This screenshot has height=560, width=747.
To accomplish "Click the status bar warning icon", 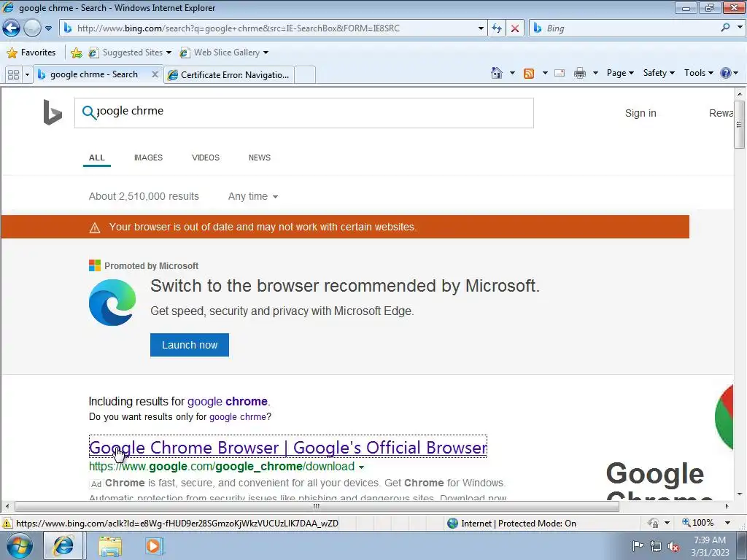I will [x=7, y=523].
